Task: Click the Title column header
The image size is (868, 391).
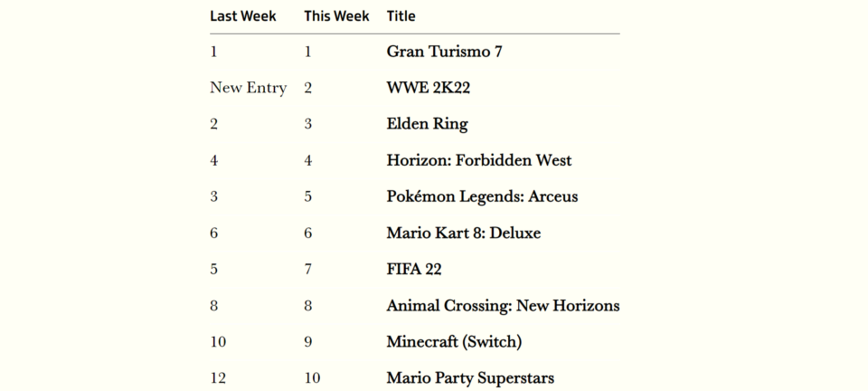Action: (x=401, y=16)
